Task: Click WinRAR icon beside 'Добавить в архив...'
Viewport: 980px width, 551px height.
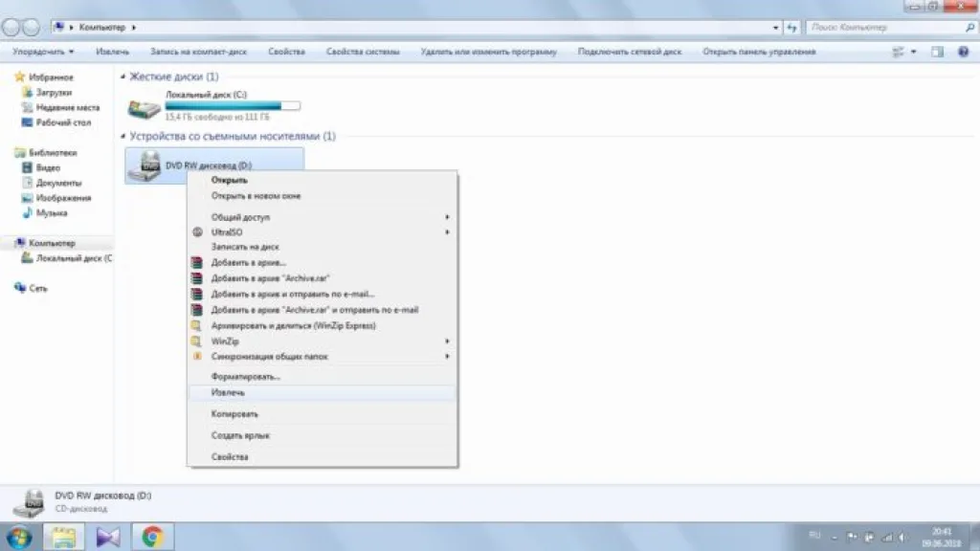Action: click(x=197, y=262)
